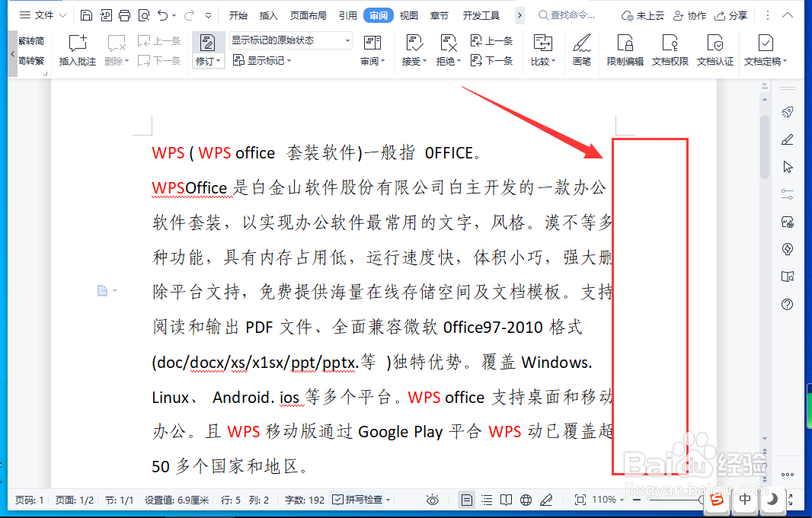Switch to the 页面布局 tab
The image size is (812, 518).
[x=308, y=15]
